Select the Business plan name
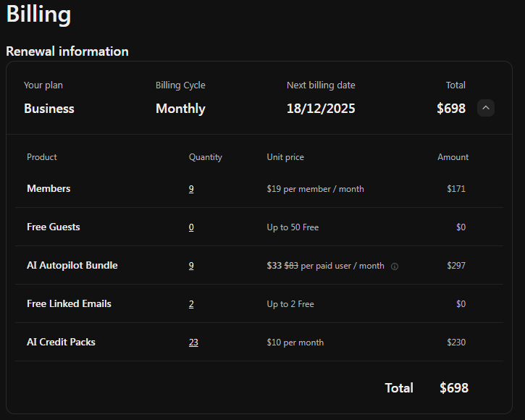525x420 pixels. pyautogui.click(x=49, y=109)
